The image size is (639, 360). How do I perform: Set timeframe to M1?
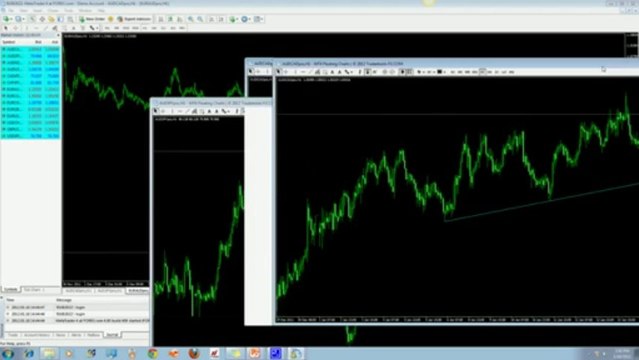pyautogui.click(x=107, y=28)
